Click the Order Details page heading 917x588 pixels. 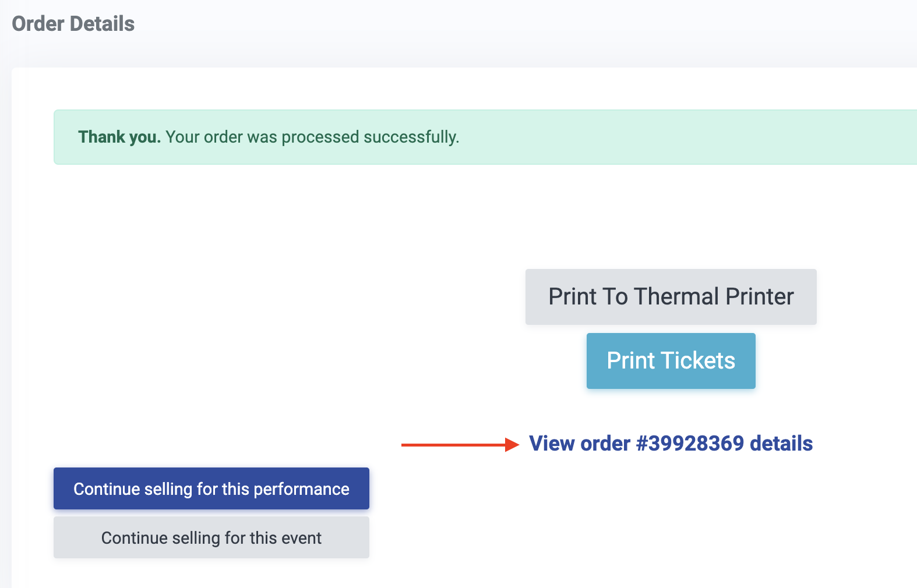73,24
